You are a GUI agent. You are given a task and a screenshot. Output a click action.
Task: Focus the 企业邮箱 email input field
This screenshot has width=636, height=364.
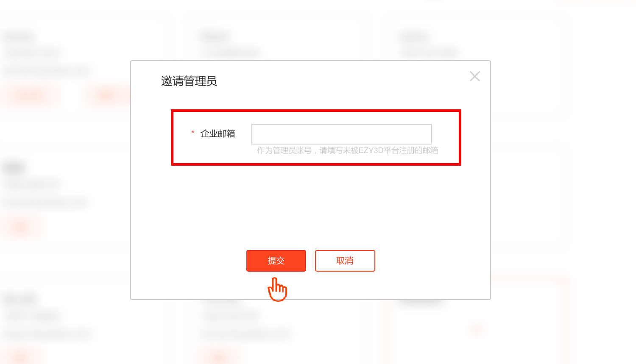(x=341, y=134)
